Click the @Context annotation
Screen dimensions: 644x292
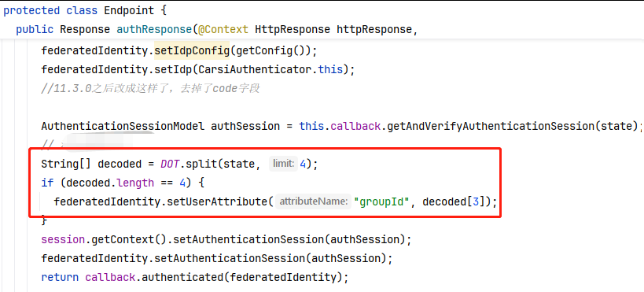(x=223, y=30)
